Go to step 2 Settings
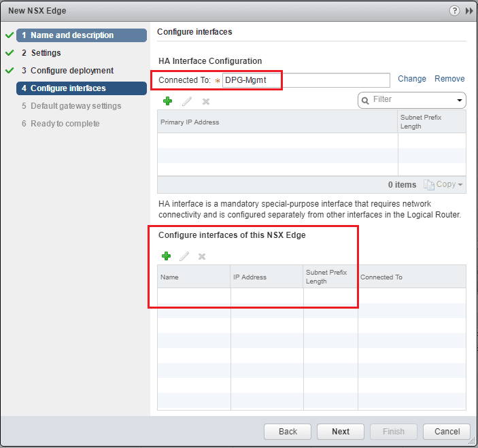 pos(41,53)
